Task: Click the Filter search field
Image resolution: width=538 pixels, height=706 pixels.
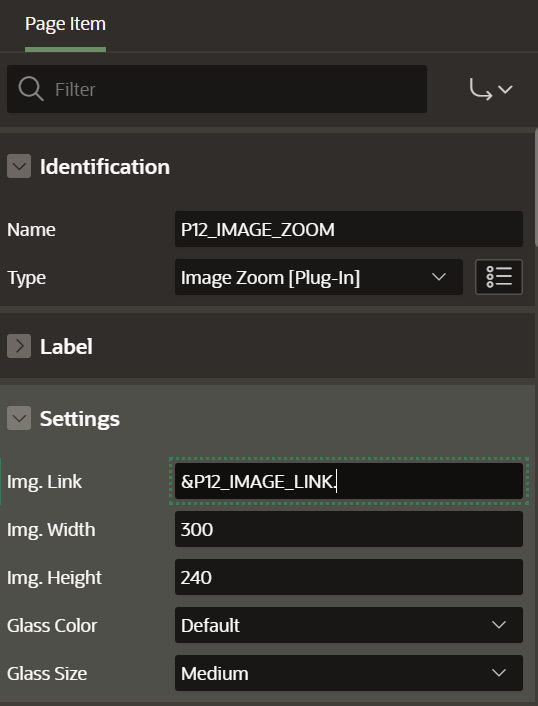Action: [x=217, y=89]
